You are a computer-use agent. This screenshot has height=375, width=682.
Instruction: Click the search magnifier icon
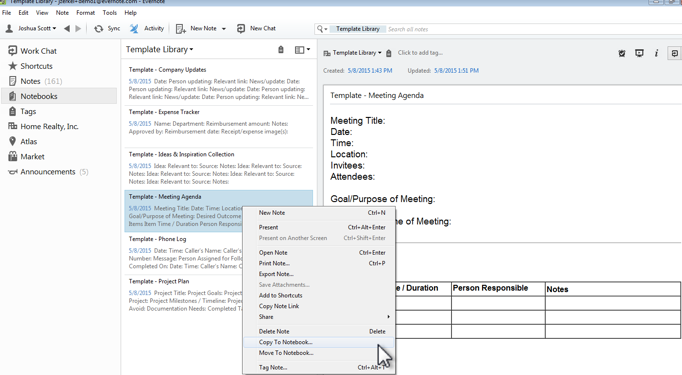pyautogui.click(x=321, y=29)
